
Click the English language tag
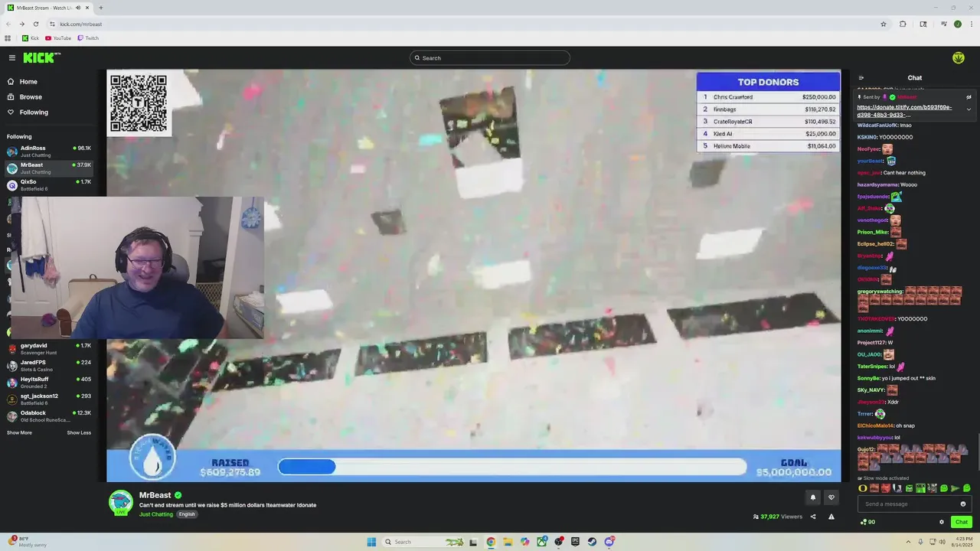tap(187, 514)
